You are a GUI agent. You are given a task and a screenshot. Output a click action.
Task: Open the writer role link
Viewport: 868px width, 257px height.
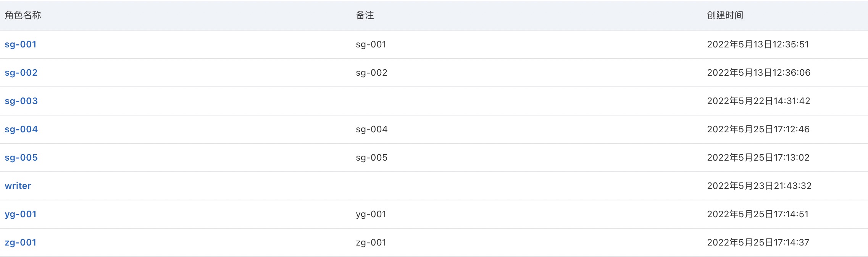coord(18,186)
